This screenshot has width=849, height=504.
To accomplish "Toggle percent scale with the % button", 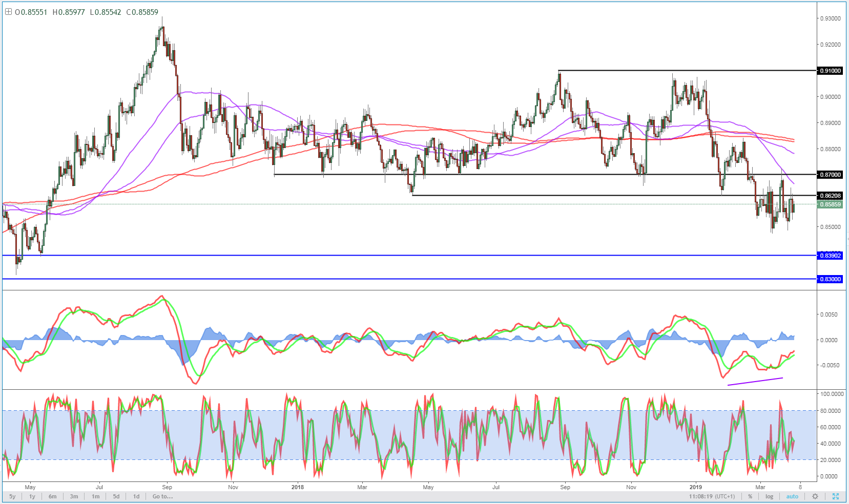I will 750,496.
